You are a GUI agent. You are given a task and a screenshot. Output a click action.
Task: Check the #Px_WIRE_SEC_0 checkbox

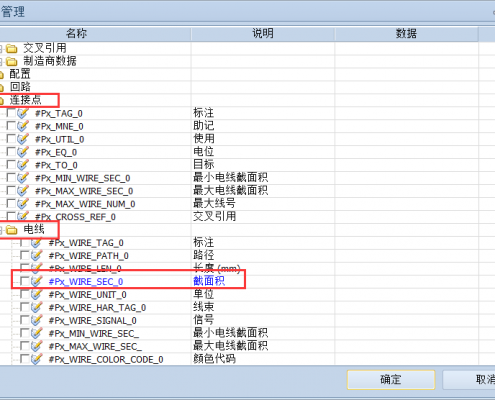[25, 281]
